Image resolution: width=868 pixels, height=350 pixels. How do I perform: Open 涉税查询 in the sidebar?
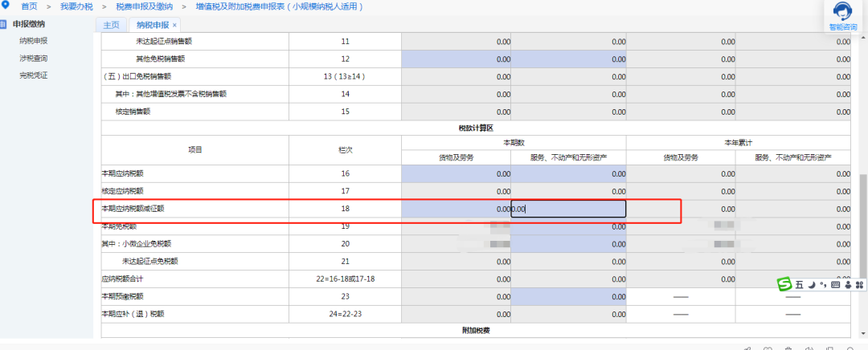point(33,58)
